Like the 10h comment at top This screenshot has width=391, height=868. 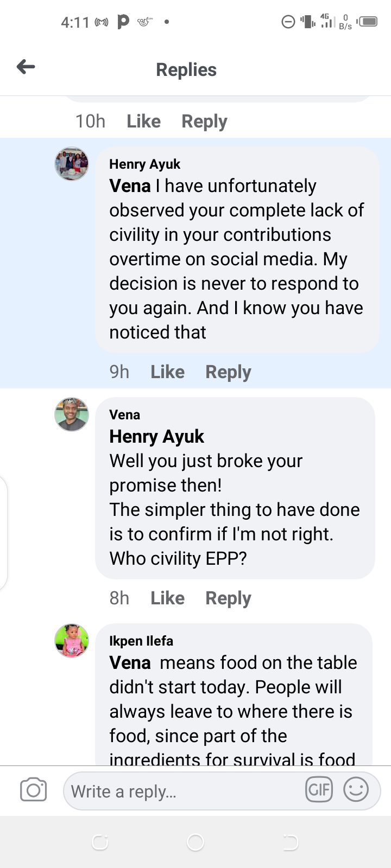143,122
